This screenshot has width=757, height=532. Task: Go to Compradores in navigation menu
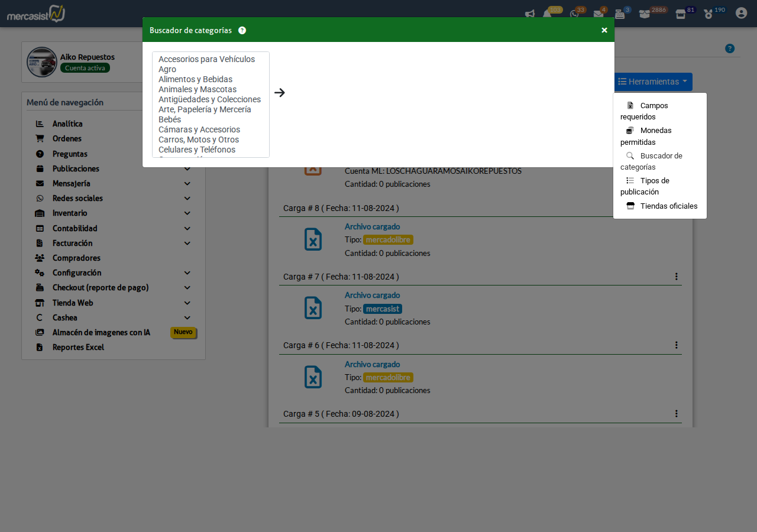tap(76, 258)
